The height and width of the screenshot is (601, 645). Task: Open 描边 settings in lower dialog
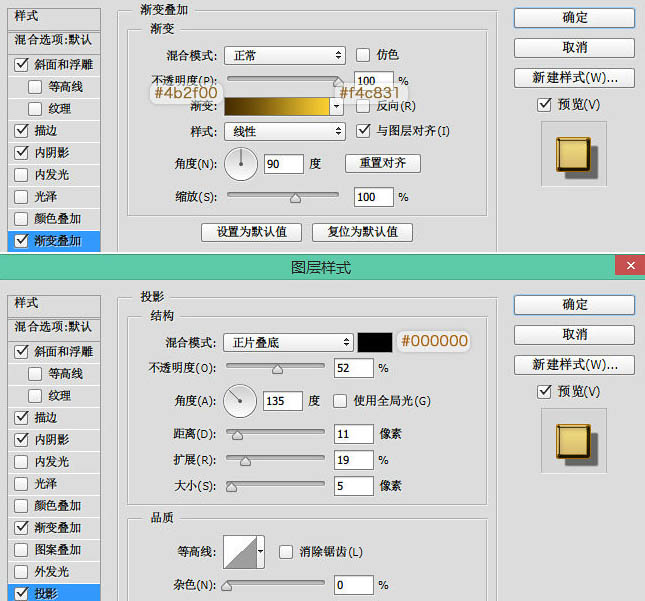tap(46, 418)
